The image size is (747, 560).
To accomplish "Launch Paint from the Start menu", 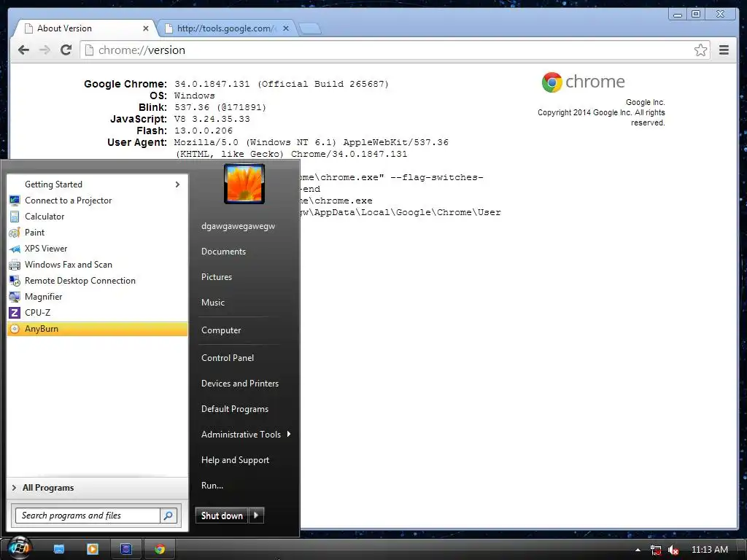I will [98, 233].
